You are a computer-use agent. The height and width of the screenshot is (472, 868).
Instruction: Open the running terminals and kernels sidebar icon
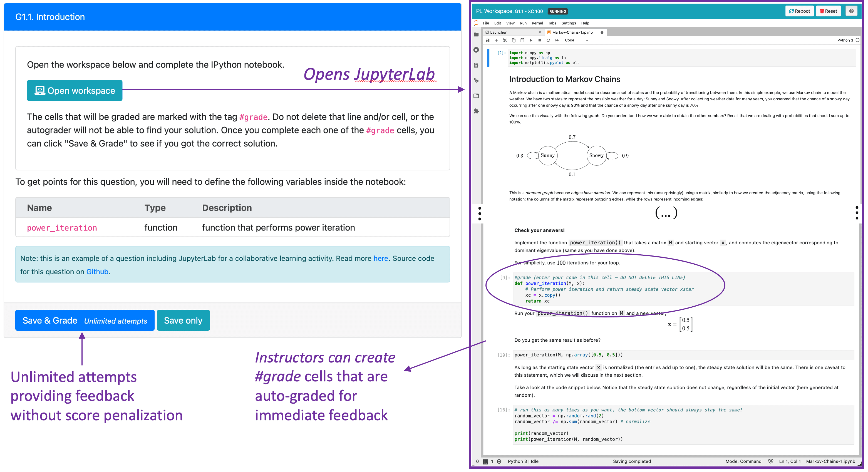pos(476,50)
